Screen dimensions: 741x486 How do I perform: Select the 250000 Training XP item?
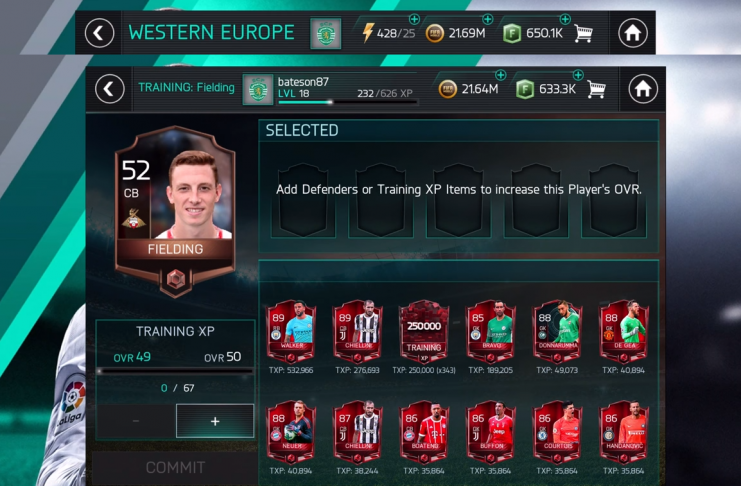coord(424,333)
